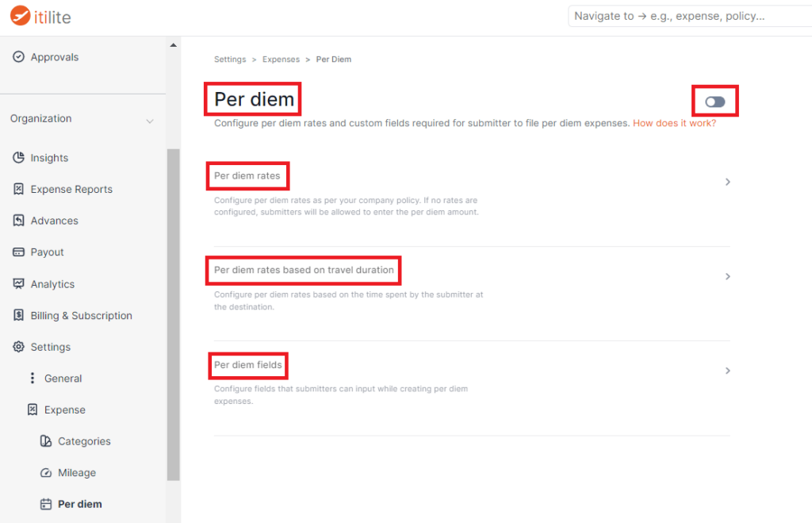Image resolution: width=812 pixels, height=523 pixels.
Task: Open Per diem rates with its chevron
Action: [728, 182]
